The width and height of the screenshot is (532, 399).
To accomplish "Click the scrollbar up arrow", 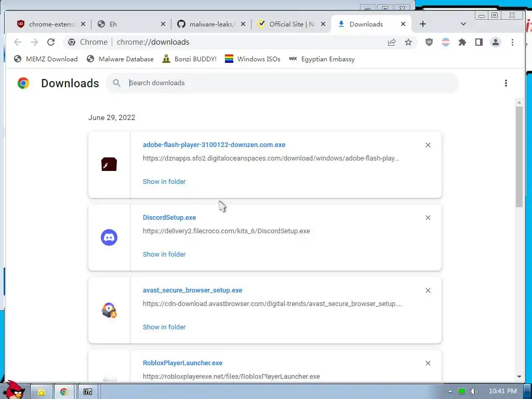I will tap(519, 102).
